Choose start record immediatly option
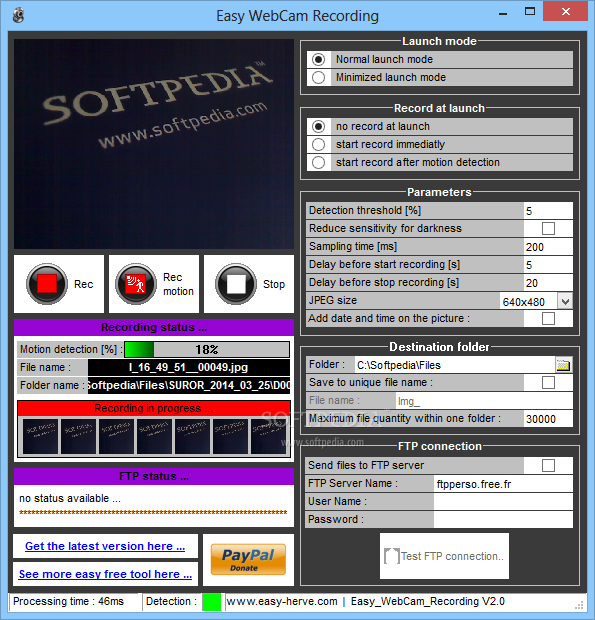 click(318, 144)
